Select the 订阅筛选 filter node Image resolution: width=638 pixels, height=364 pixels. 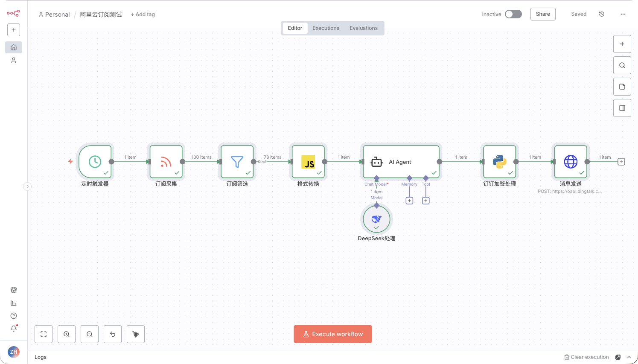click(237, 162)
